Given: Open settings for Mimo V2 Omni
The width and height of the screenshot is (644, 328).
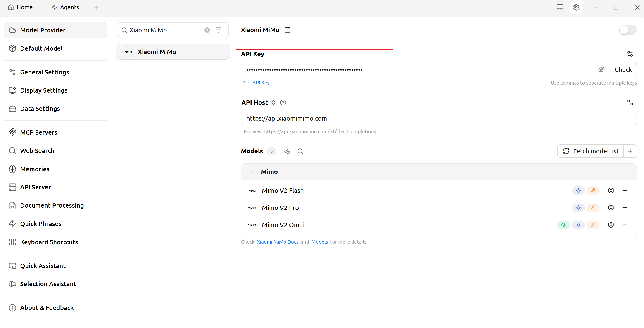Looking at the screenshot, I should coord(611,225).
